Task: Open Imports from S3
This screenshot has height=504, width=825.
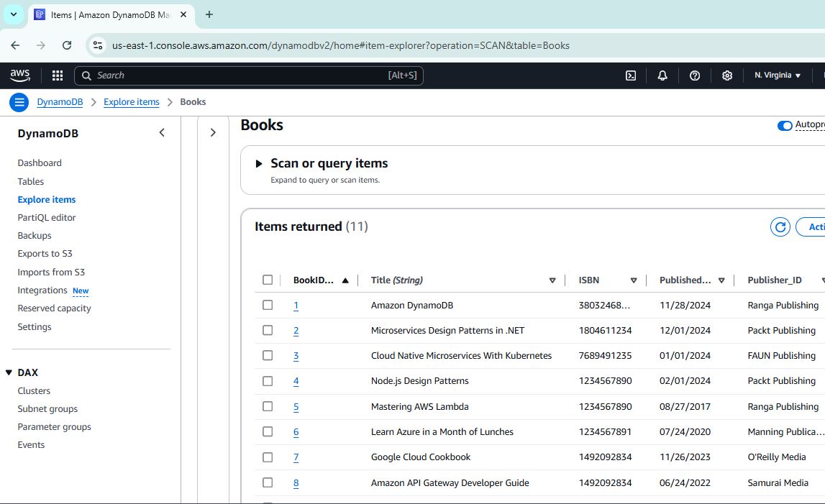Action: coord(51,272)
